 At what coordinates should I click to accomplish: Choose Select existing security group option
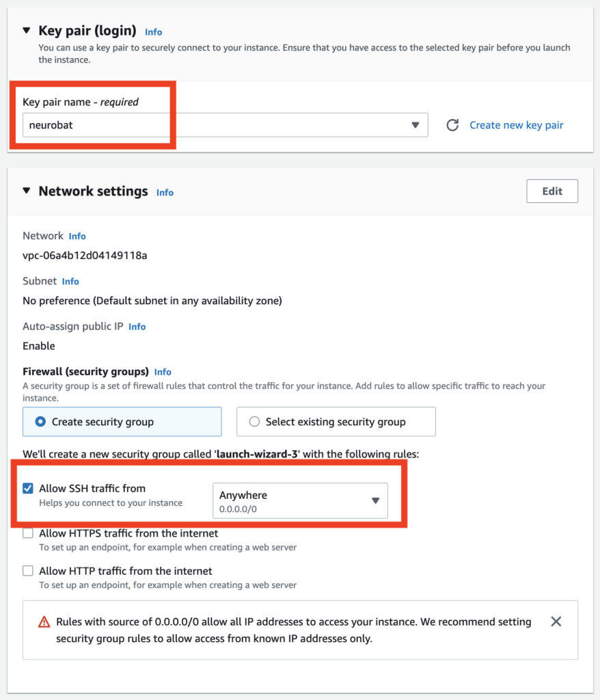point(255,422)
